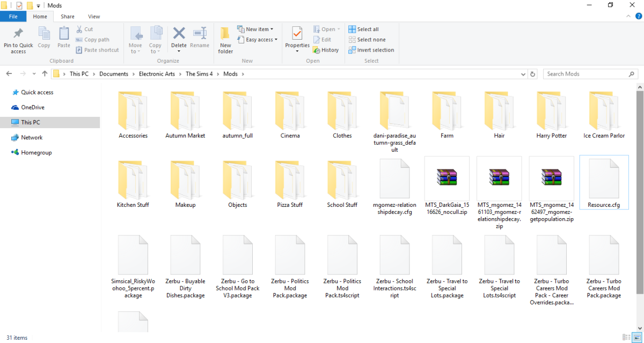Click the Paste clipboard icon
Image resolution: width=644 pixels, height=343 pixels.
coord(64,35)
